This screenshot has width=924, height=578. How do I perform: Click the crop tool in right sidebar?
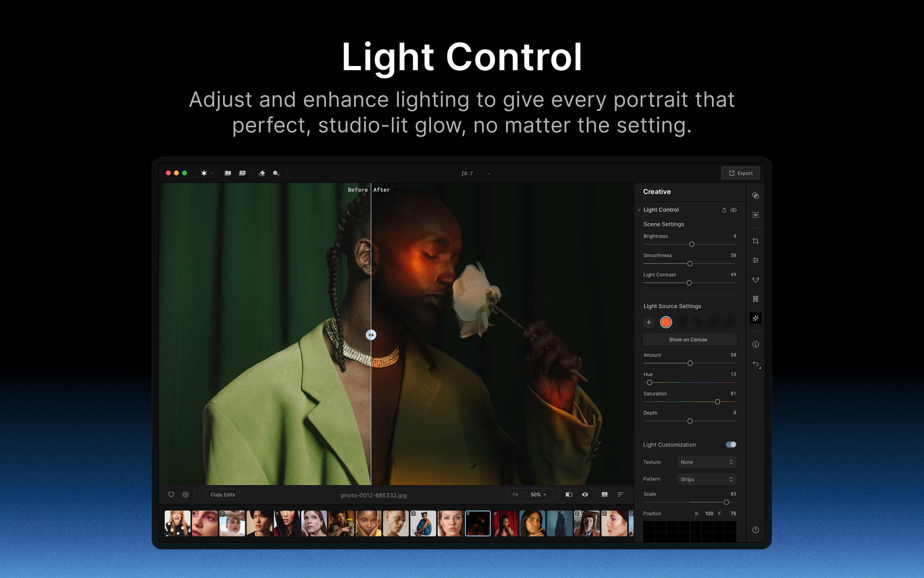(756, 241)
